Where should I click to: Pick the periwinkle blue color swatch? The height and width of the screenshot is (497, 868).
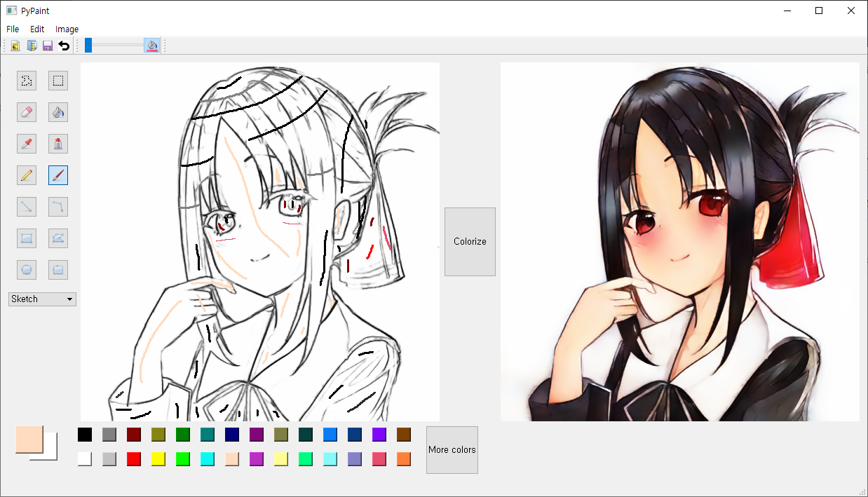click(x=355, y=459)
